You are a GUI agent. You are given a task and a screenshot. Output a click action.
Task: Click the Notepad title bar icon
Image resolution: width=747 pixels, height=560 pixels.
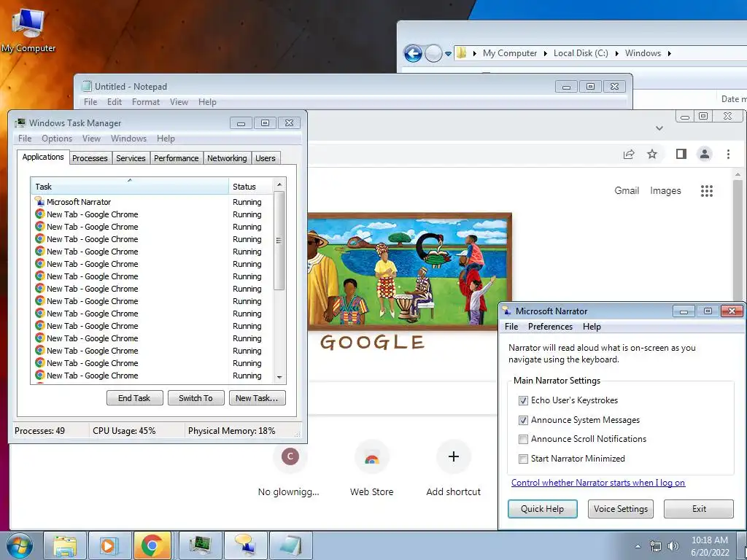point(86,86)
